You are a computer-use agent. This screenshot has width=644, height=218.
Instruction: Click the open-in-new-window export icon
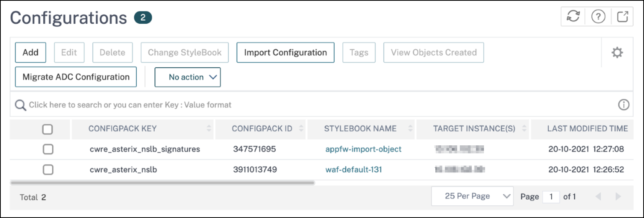click(x=623, y=16)
